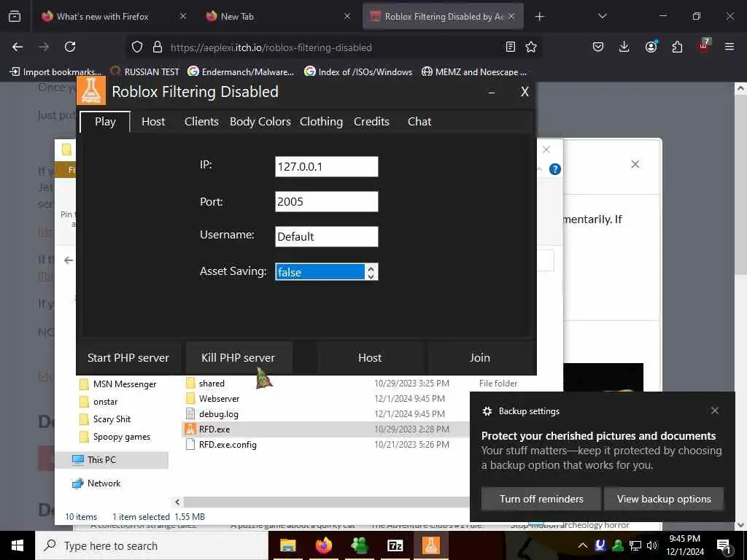Open Firefox account icon
747x560 pixels.
tap(651, 47)
